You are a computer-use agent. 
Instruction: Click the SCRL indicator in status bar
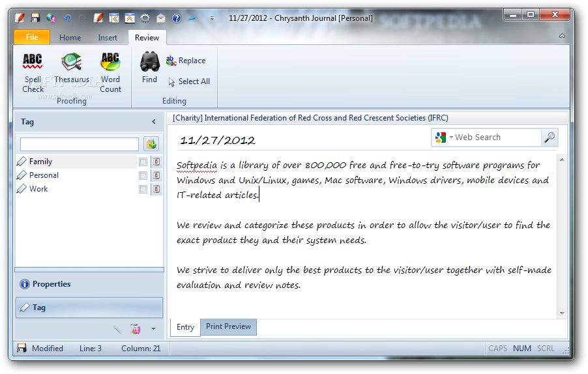(x=546, y=349)
